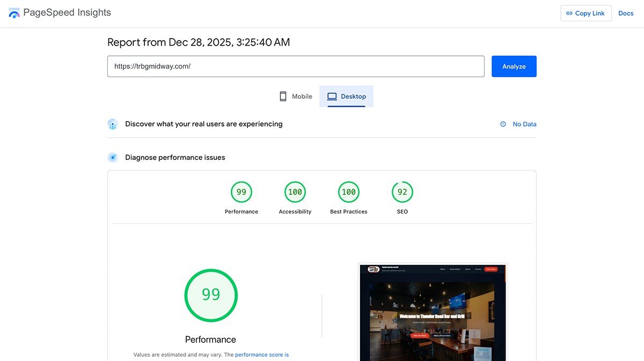644x361 pixels.
Task: Open the performance score is link
Action: point(262,355)
